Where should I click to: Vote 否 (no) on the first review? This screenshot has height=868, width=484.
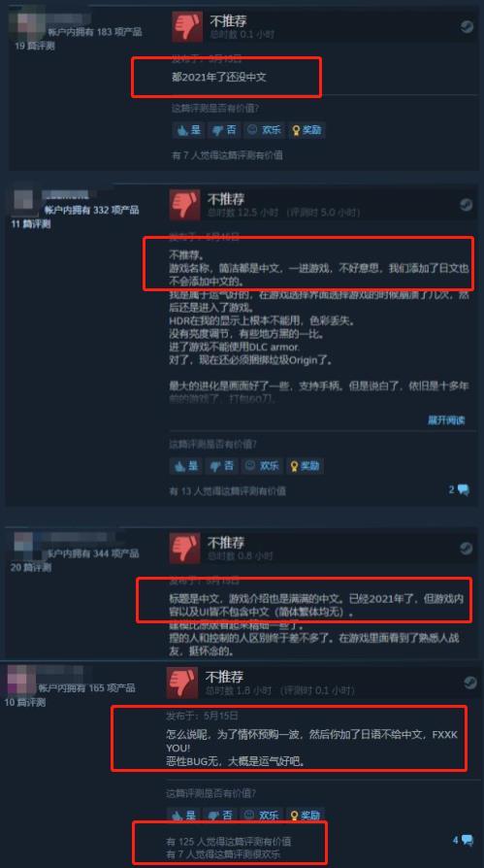click(224, 130)
